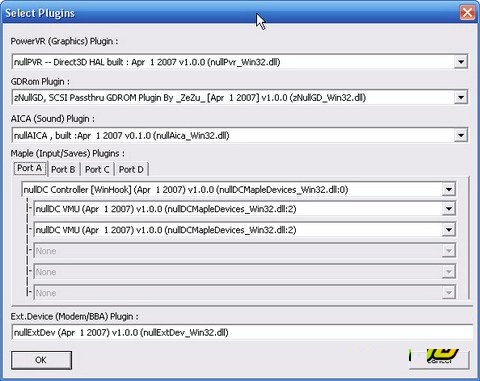This screenshot has width=480, height=381.
Task: Switch to the Port B tab
Action: (x=63, y=169)
